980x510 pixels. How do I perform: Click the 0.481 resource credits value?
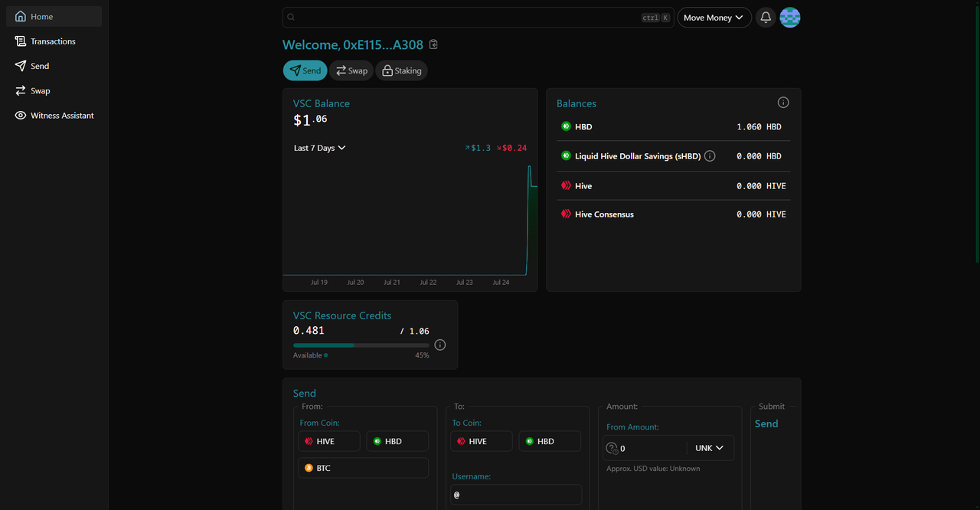[309, 331]
